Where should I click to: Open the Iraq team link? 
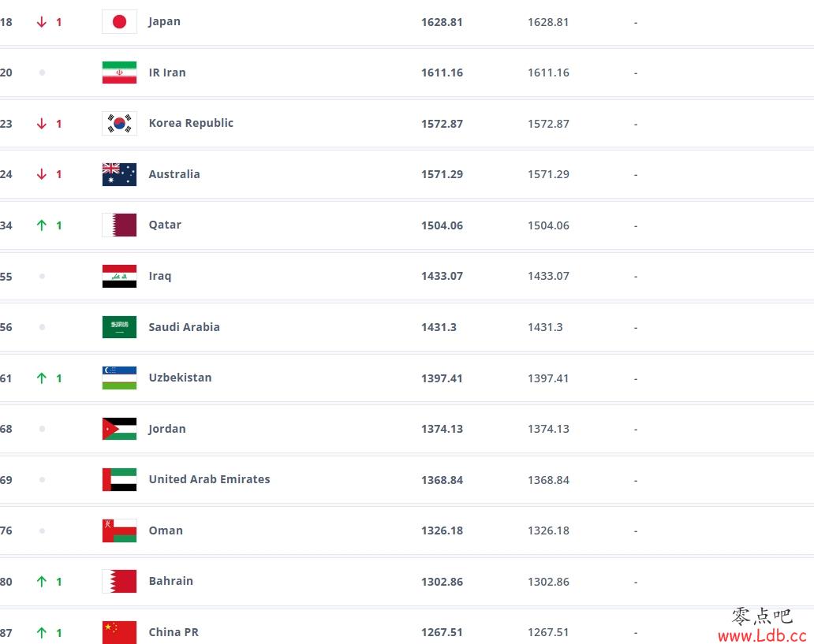[160, 276]
